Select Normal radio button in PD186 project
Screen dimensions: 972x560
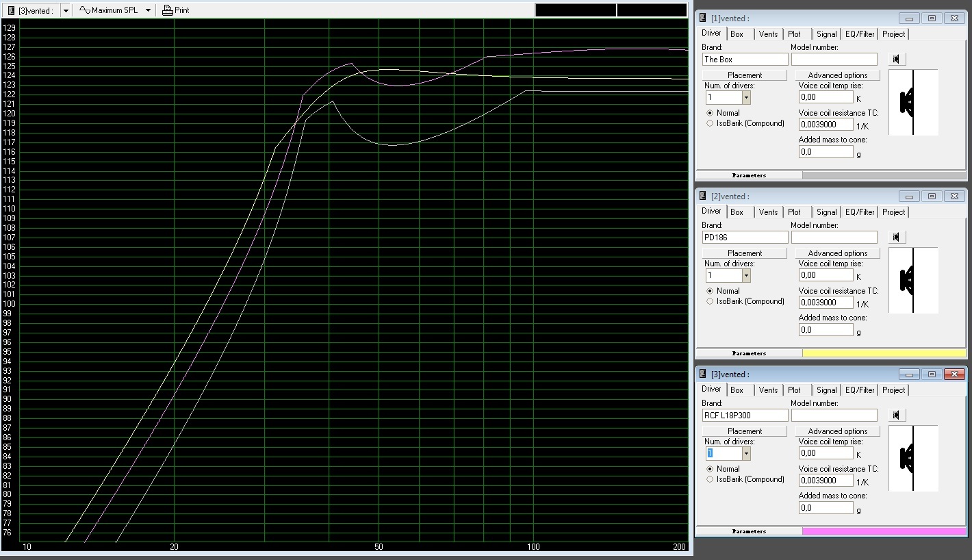coord(710,291)
